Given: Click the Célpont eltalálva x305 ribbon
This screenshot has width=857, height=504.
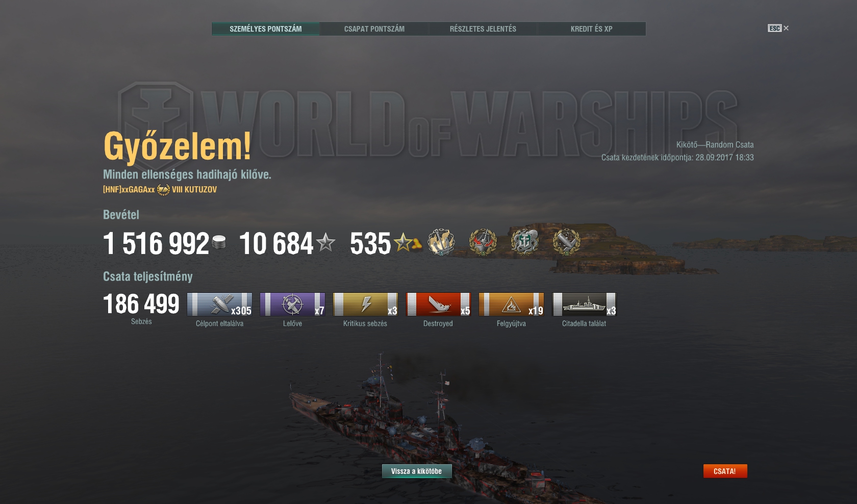Looking at the screenshot, I should (x=219, y=305).
